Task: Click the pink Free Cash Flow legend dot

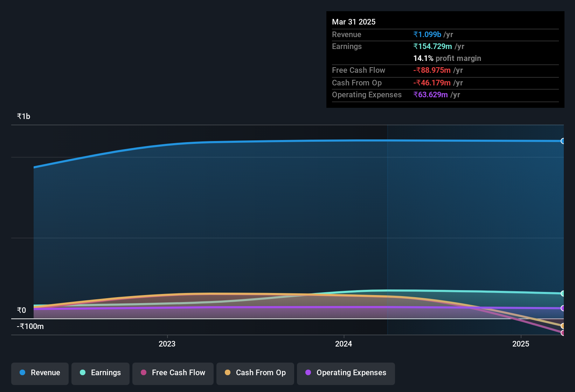Action: 144,372
